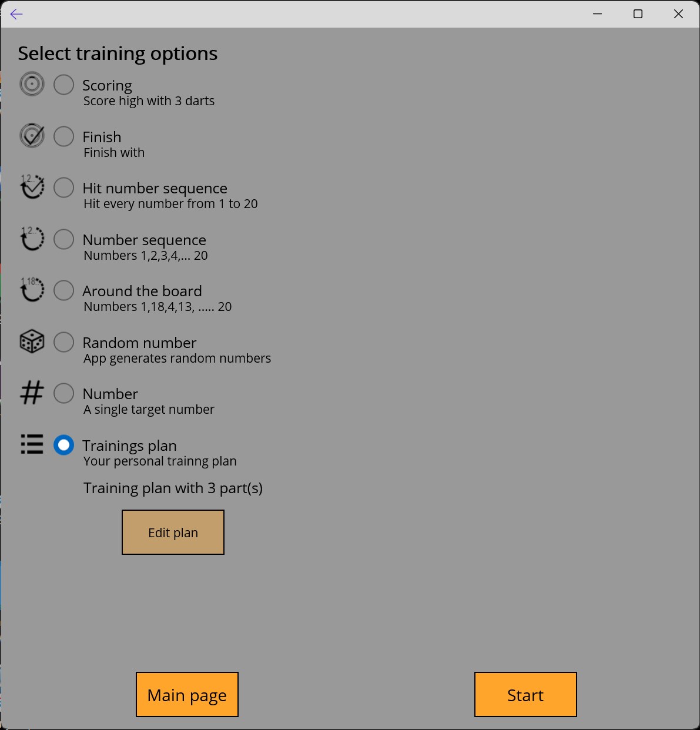Click the Number sequence circular arrow icon
This screenshot has width=700, height=730.
pyautogui.click(x=32, y=239)
